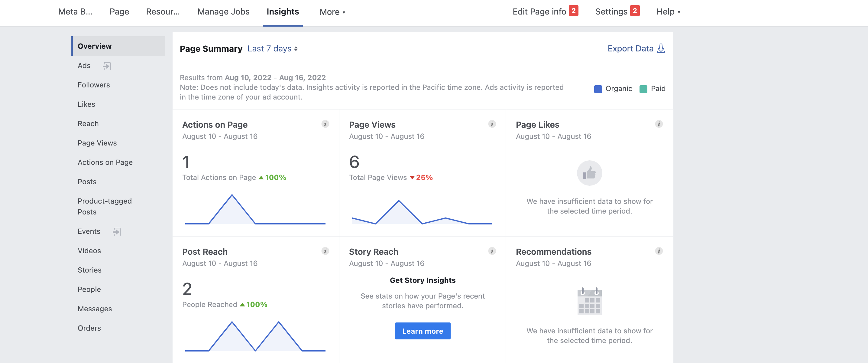Click the Actions on Page info icon
868x363 pixels.
click(325, 124)
